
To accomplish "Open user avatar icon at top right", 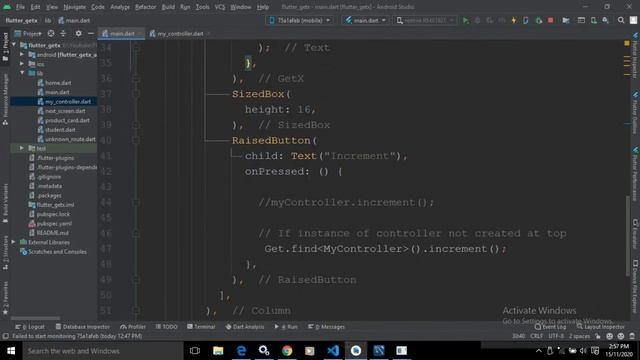I will tap(633, 20).
